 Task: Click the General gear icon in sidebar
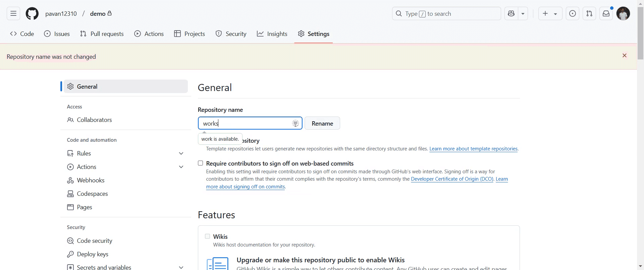(70, 86)
